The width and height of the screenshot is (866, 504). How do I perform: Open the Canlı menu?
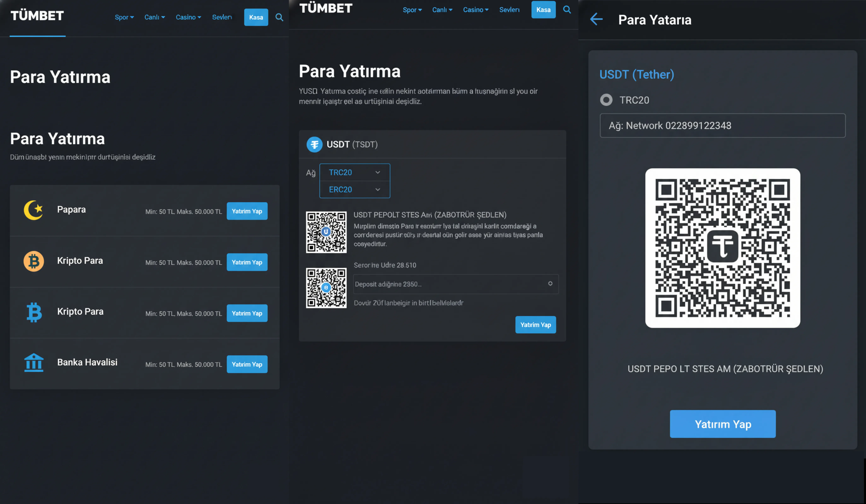point(154,17)
